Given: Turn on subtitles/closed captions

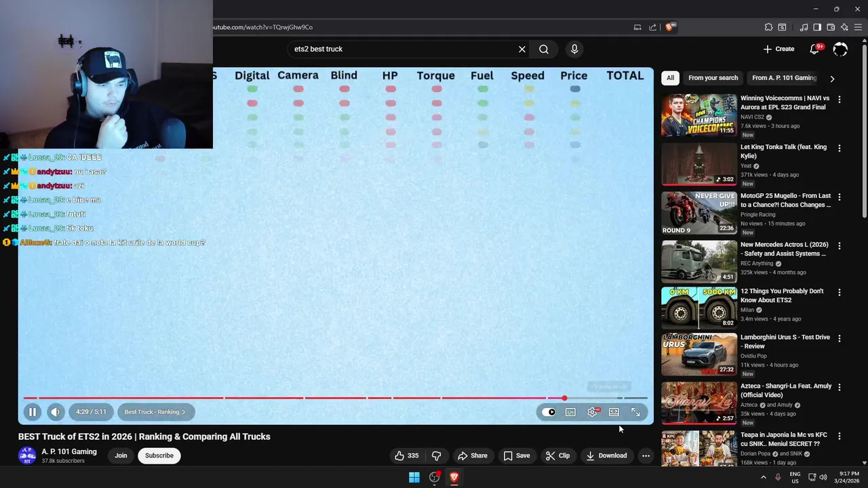Looking at the screenshot, I should pyautogui.click(x=571, y=412).
